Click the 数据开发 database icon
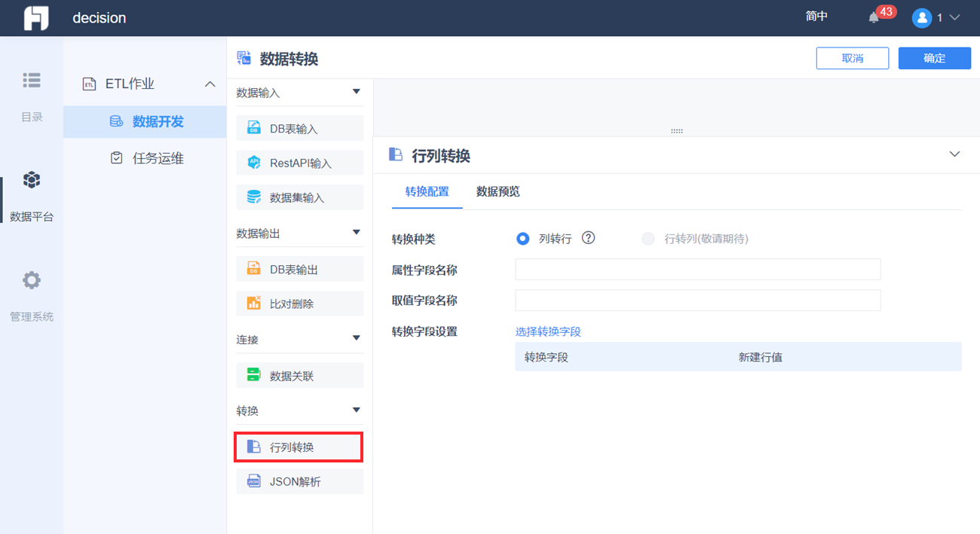The image size is (980, 534). [x=116, y=121]
